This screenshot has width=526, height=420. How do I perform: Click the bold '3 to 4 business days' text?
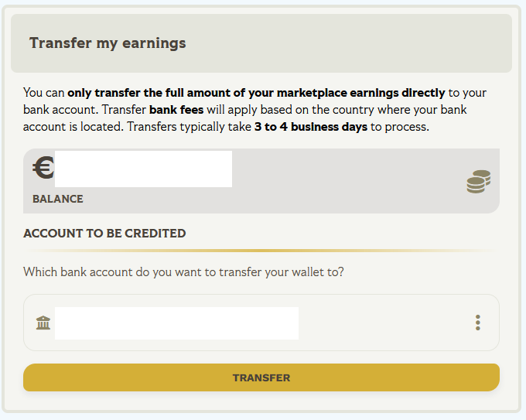click(311, 126)
